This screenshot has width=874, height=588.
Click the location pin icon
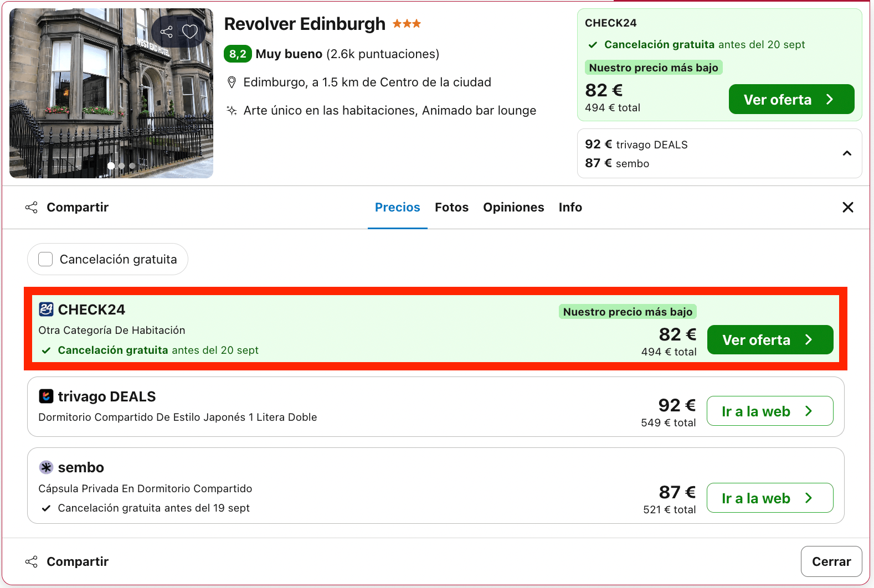pyautogui.click(x=232, y=82)
